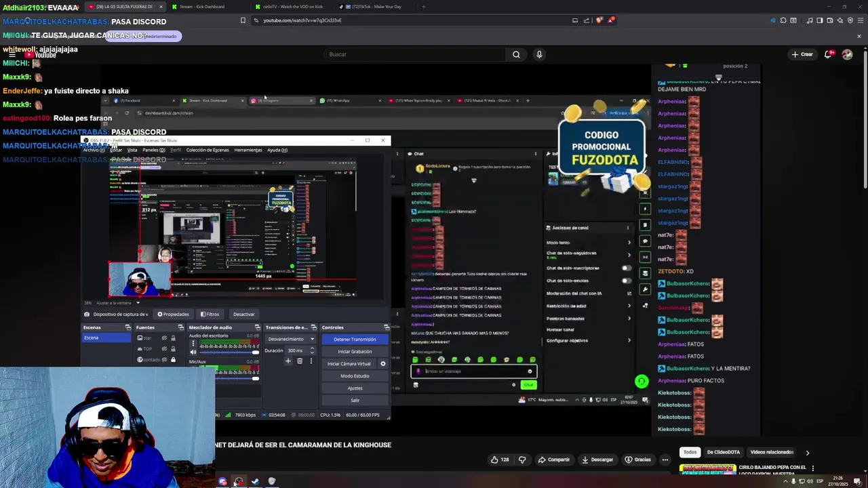Viewport: 868px width, 488px height.
Task: Click the Detener Transmisión button in OBS
Action: 355,339
